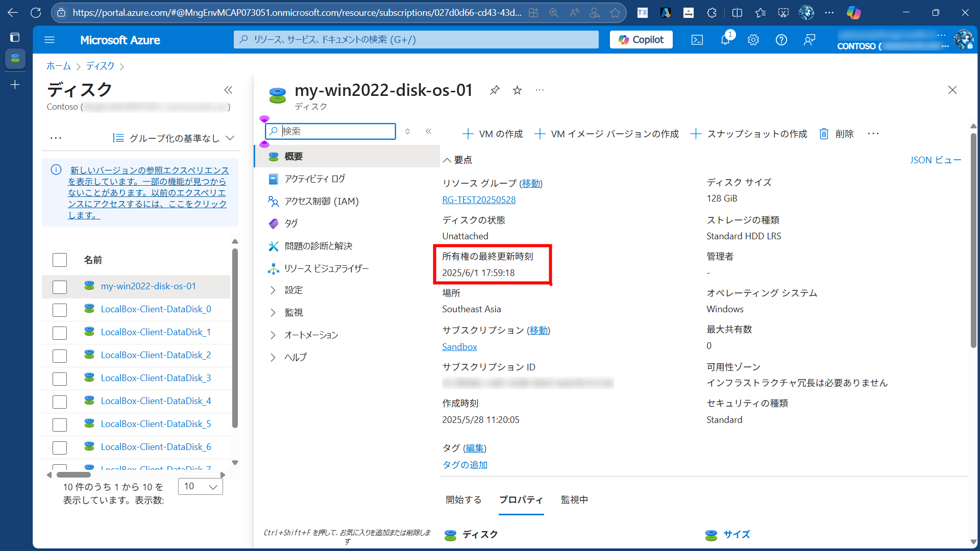The height and width of the screenshot is (551, 980).
Task: Open the command bar overflow ellipsis
Action: (x=873, y=134)
